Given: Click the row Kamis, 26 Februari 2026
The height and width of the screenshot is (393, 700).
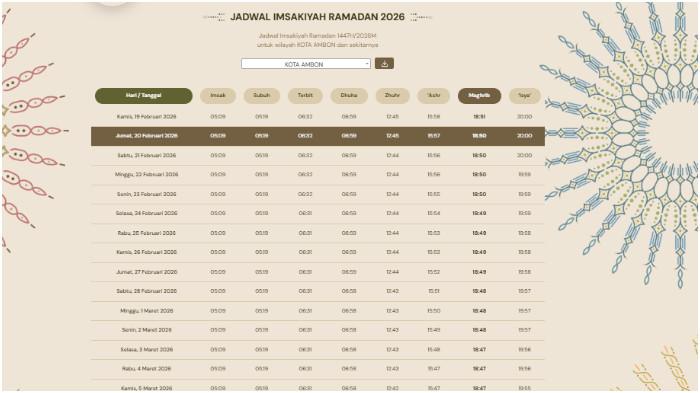Looking at the screenshot, I should 318,252.
